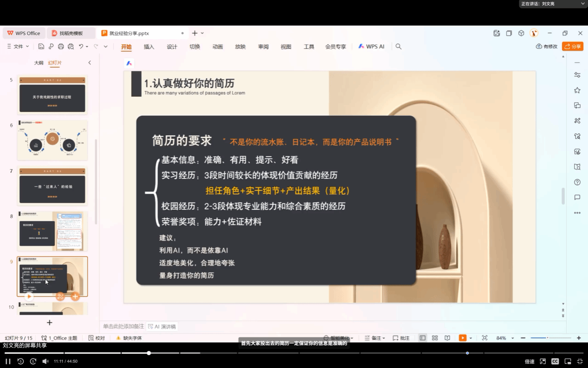
Task: Mute the video with the speaker icon
Action: pyautogui.click(x=46, y=361)
